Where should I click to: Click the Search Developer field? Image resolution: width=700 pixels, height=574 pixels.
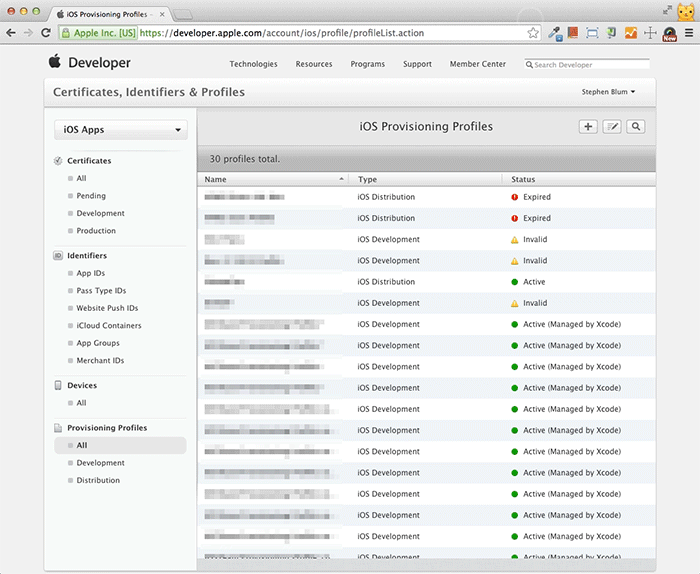click(x=590, y=64)
